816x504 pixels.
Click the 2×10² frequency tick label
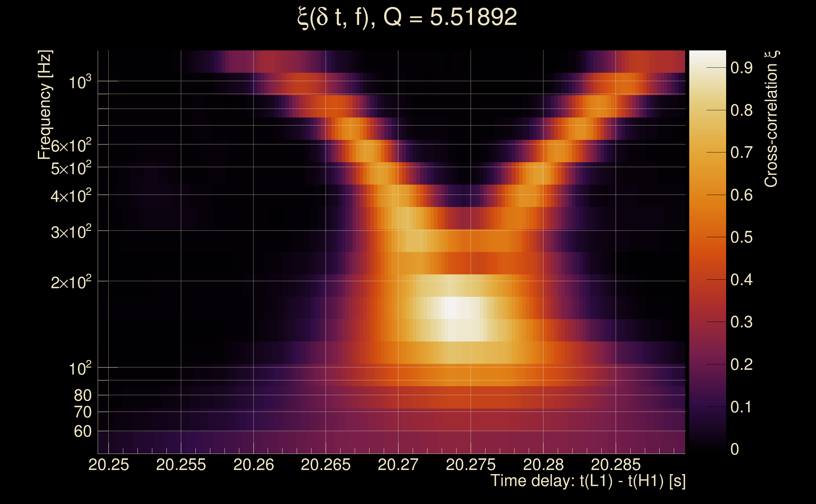click(71, 283)
